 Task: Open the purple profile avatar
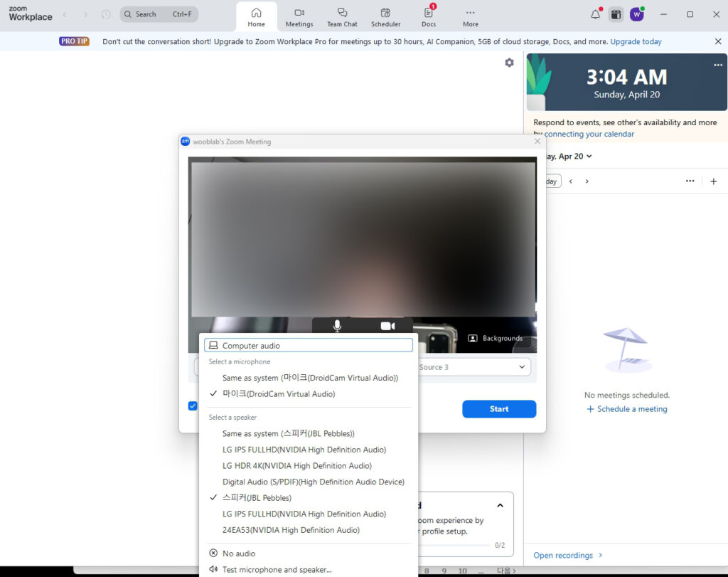point(636,14)
